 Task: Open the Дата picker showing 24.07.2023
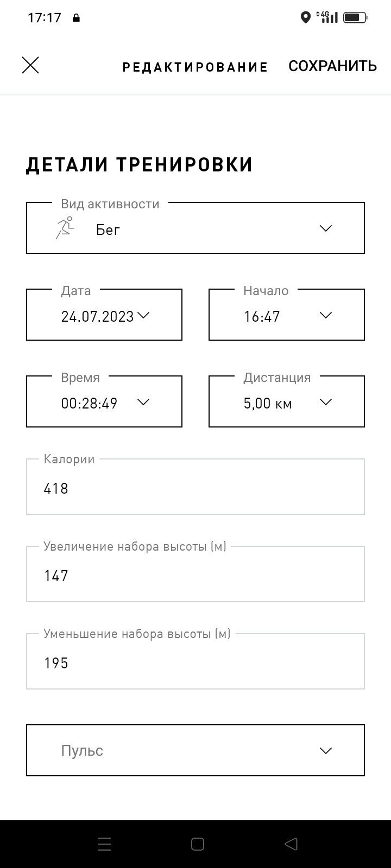click(x=104, y=315)
